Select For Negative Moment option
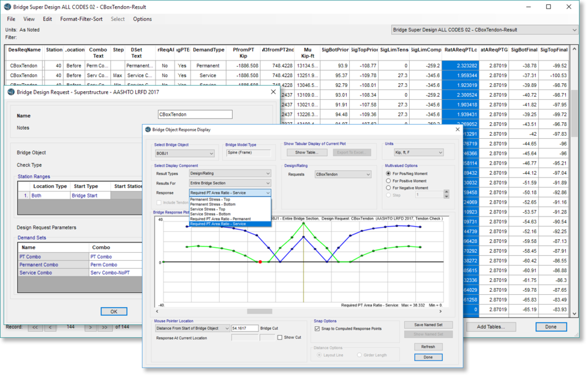Image resolution: width=588 pixels, height=375 pixels. tap(388, 188)
